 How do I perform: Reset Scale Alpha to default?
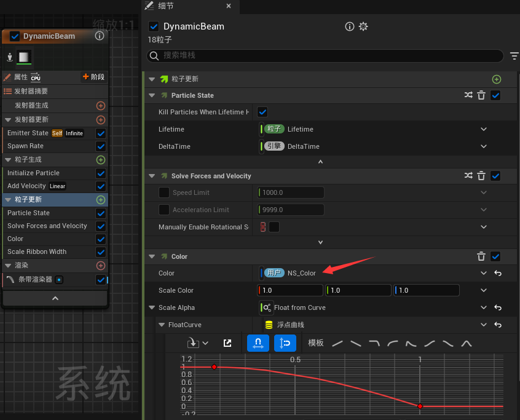pos(498,307)
